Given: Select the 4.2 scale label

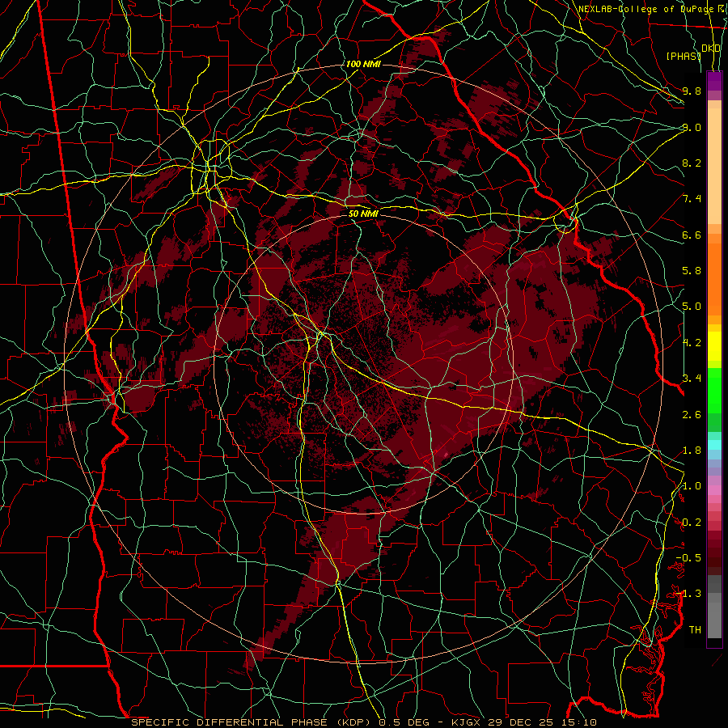Looking at the screenshot, I should (x=692, y=343).
